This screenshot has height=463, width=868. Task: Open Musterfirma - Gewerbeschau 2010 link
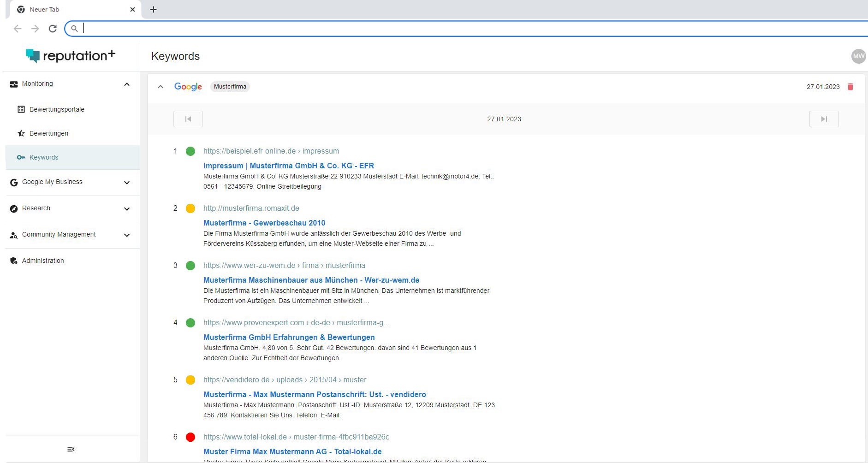coord(264,223)
